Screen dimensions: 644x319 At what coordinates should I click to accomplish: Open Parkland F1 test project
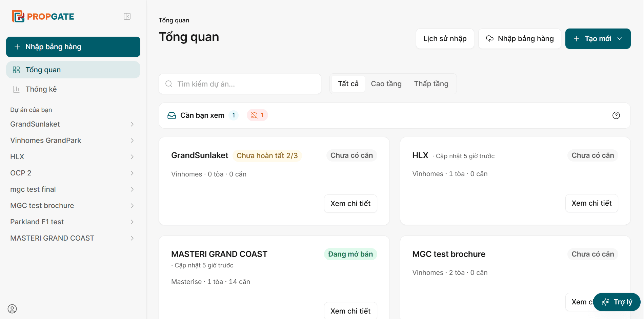coord(37,222)
